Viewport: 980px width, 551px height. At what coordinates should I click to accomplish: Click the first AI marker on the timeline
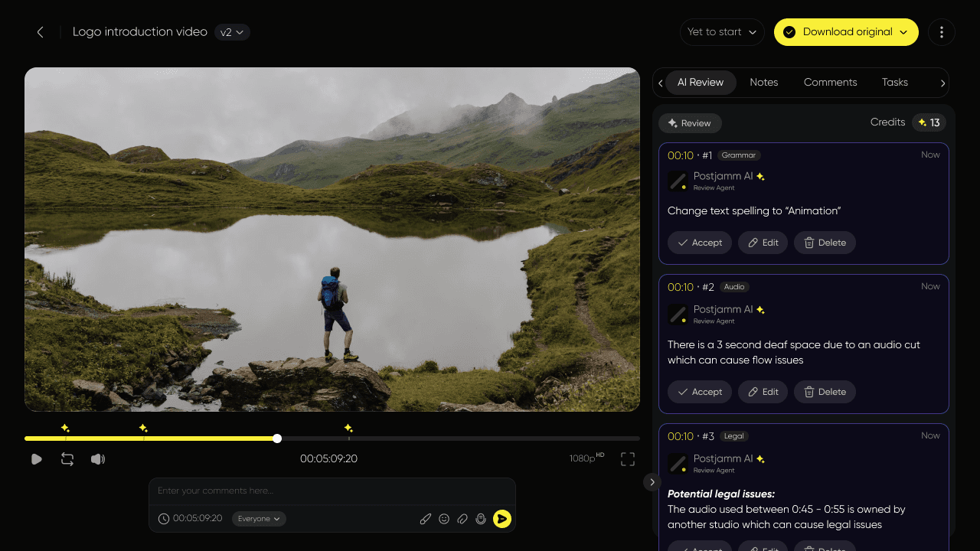[x=65, y=429]
